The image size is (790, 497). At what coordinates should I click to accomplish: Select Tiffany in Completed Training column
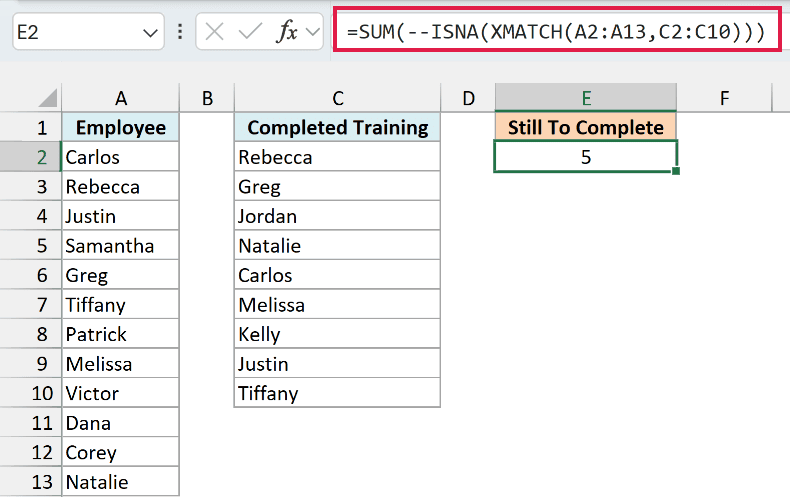click(x=338, y=393)
